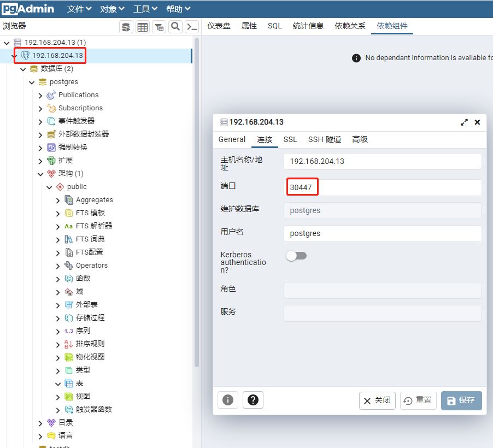This screenshot has height=448, width=493.
Task: Expand the Aggregates tree node
Action: [x=58, y=200]
